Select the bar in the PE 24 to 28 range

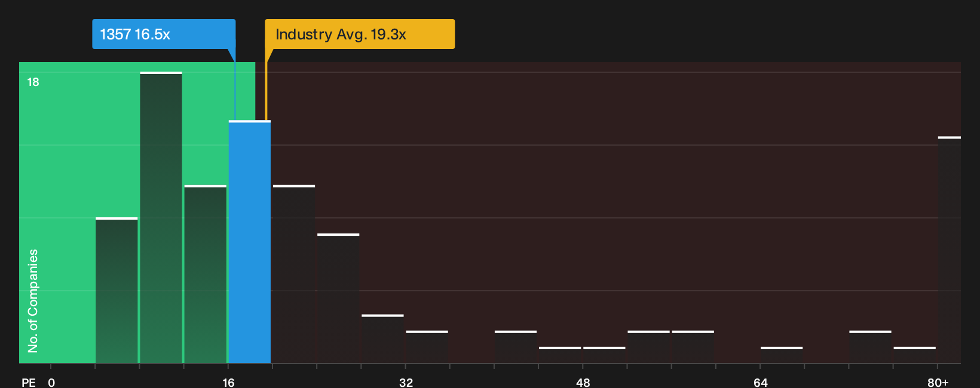point(338,298)
